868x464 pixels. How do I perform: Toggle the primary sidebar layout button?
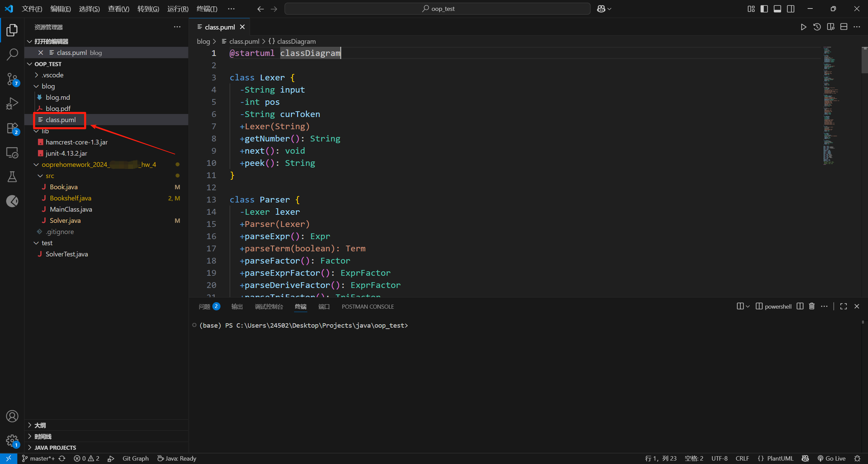tap(764, 9)
